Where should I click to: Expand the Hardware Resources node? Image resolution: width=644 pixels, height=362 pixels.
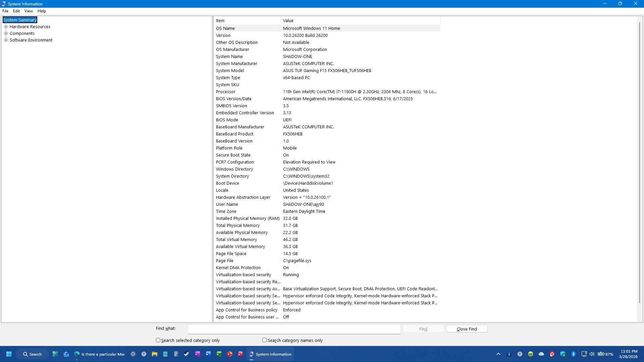(6, 26)
